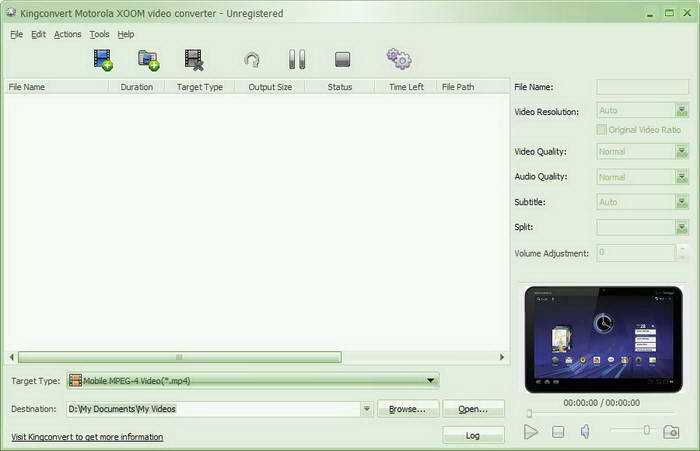Open the Destination path dropdown arrow
The width and height of the screenshot is (700, 451).
point(367,409)
